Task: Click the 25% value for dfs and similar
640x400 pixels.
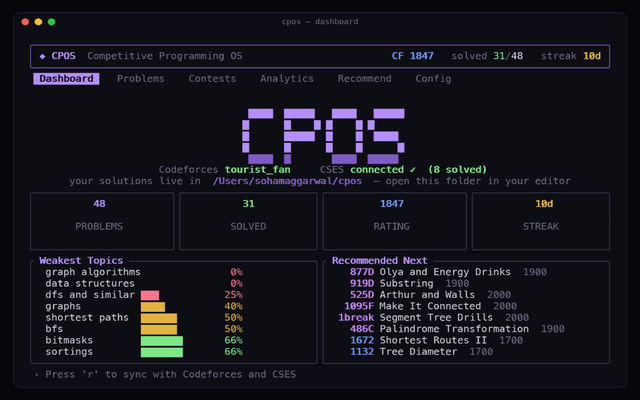Action: click(233, 295)
